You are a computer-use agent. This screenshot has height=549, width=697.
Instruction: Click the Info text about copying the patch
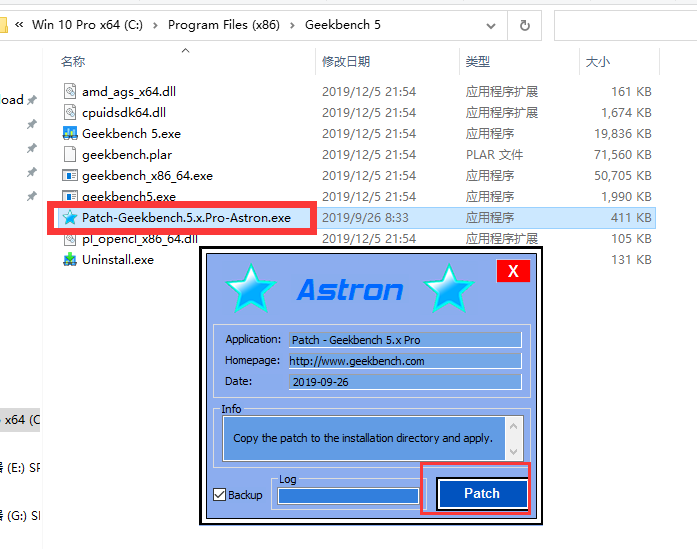tap(363, 438)
